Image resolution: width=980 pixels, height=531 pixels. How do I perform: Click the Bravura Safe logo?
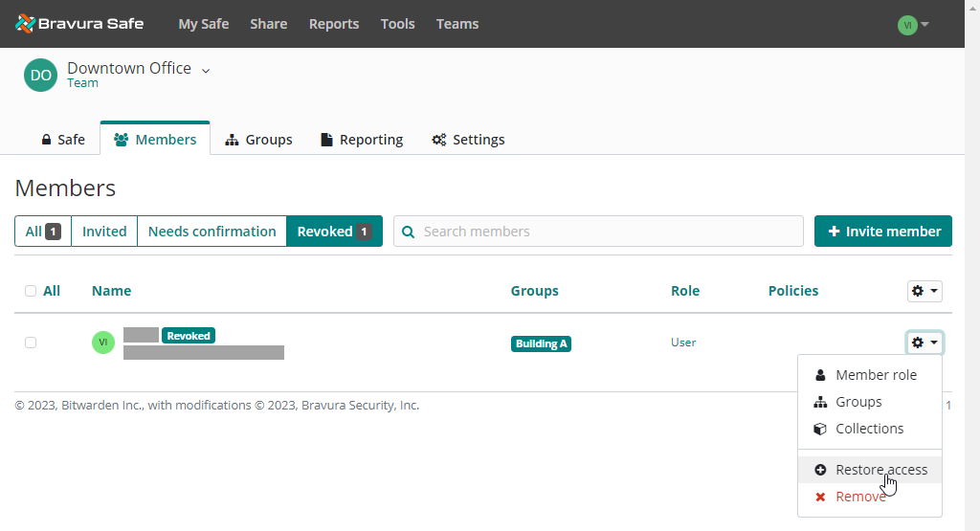pyautogui.click(x=79, y=24)
